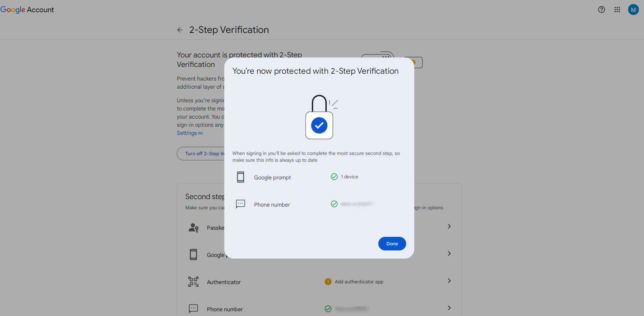This screenshot has height=316, width=644.
Task: Click the Phone number message icon in dialog
Action: pyautogui.click(x=241, y=204)
